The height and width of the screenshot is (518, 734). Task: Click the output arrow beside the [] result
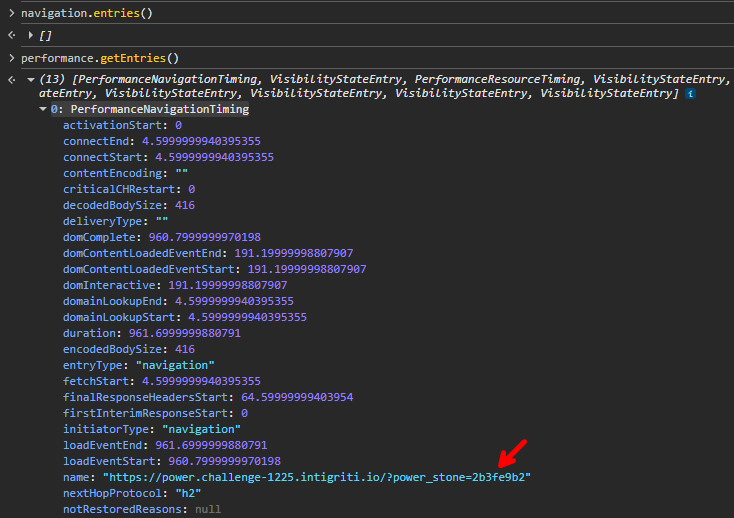pyautogui.click(x=12, y=35)
